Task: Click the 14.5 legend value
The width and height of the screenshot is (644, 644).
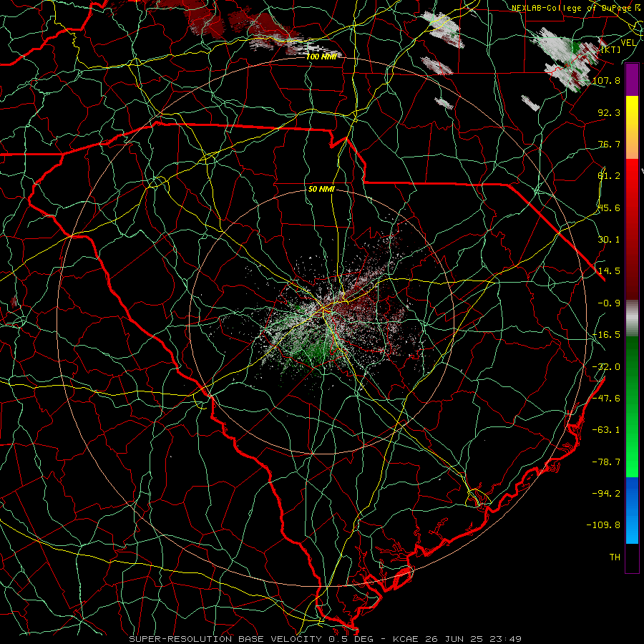Action: (609, 271)
